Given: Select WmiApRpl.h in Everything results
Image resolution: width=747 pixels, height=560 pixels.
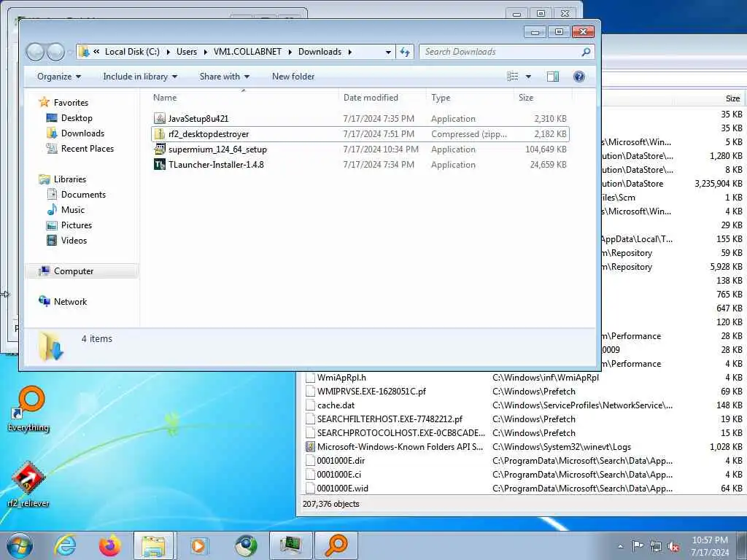Looking at the screenshot, I should pyautogui.click(x=341, y=378).
